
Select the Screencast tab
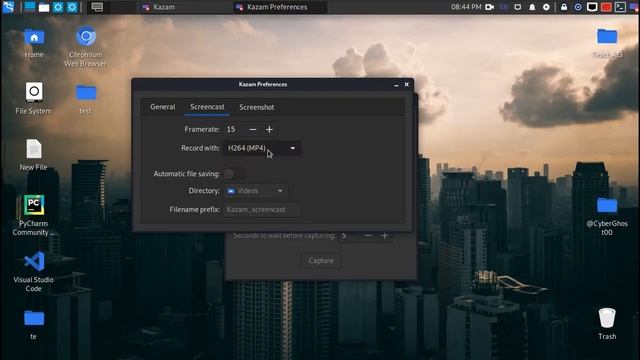(207, 107)
